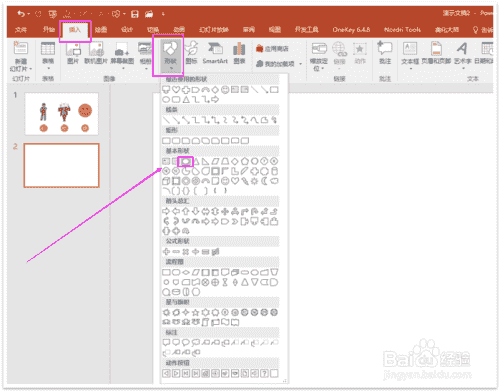Choose the smiley face in recently used shapes
The width and height of the screenshot is (500, 392).
pyautogui.click(x=225, y=90)
